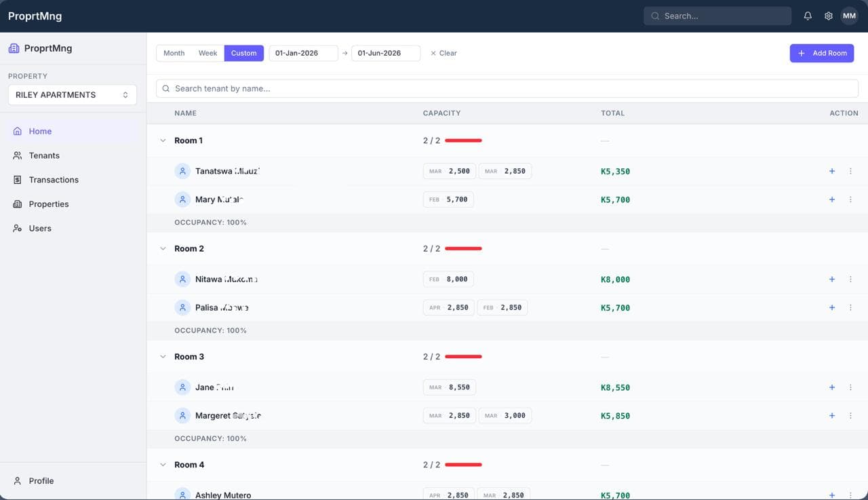Collapse Room 4 chevron
This screenshot has height=500, width=868.
(163, 465)
